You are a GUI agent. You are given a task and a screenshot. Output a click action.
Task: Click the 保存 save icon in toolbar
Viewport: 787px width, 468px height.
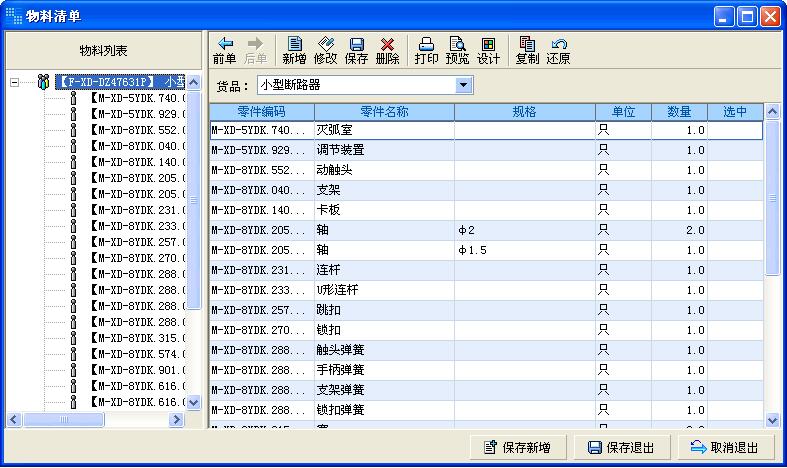[356, 45]
